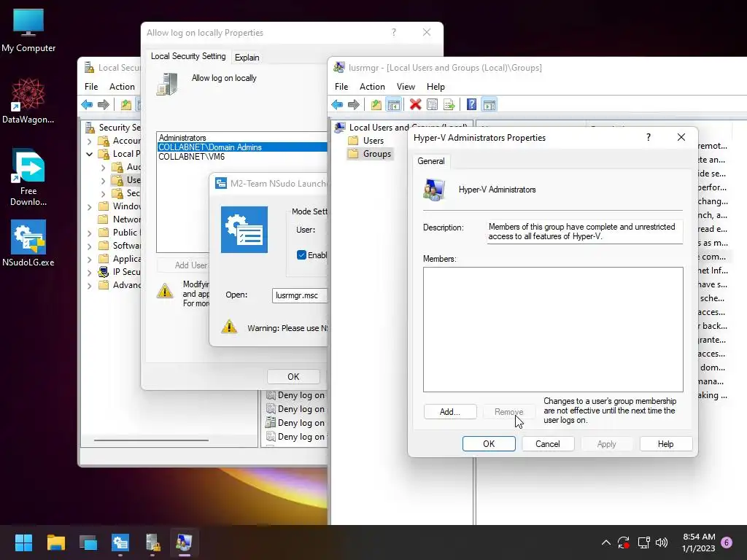
Task: Click Back arrow in lusrmgr toolbar
Action: tap(337, 104)
